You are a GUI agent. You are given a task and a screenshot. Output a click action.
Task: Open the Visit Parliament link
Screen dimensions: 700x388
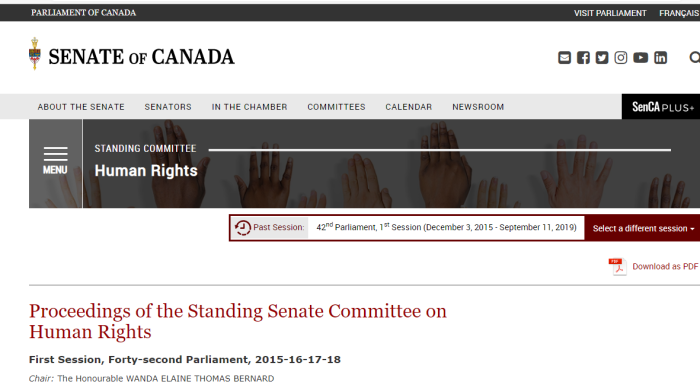(x=610, y=13)
